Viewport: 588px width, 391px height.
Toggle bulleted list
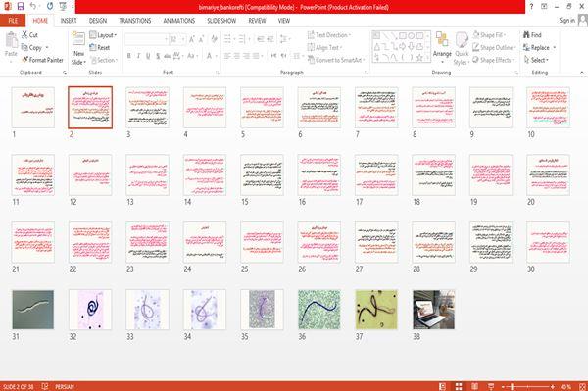click(228, 39)
